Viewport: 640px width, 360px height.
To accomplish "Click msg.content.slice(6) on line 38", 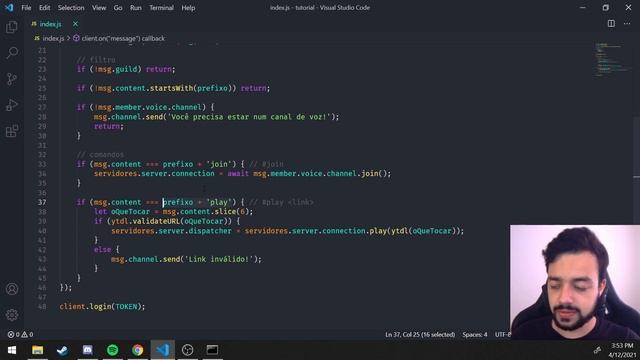I will tap(205, 212).
